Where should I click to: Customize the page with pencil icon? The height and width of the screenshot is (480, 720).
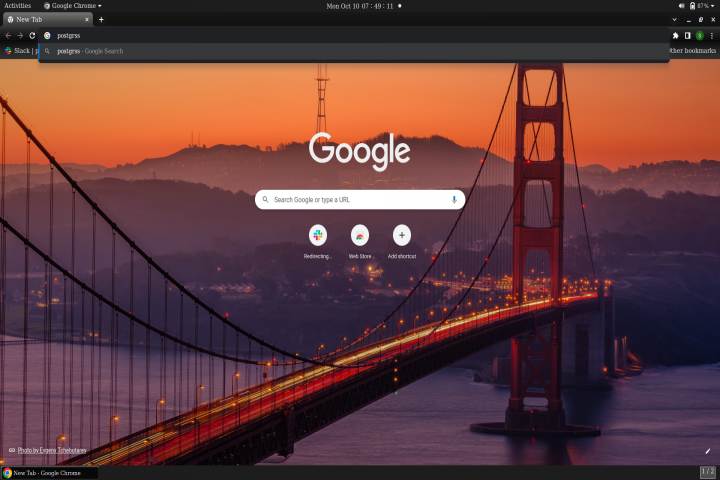pyautogui.click(x=707, y=451)
